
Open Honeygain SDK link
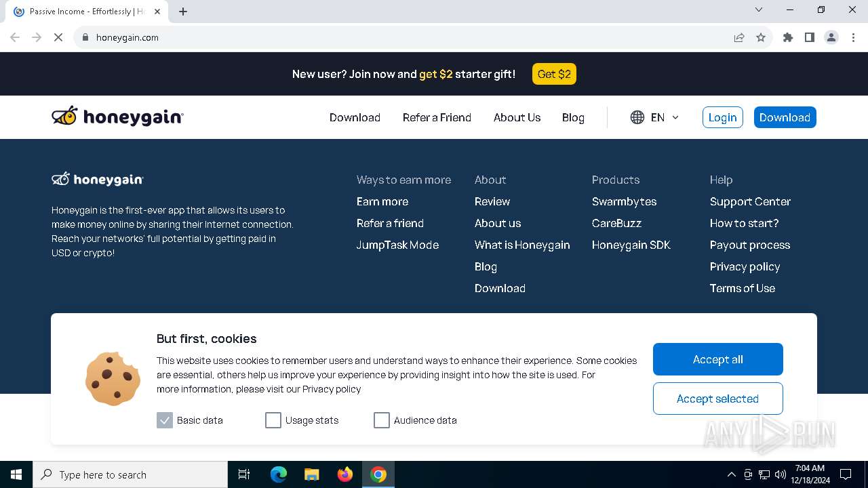(x=631, y=245)
